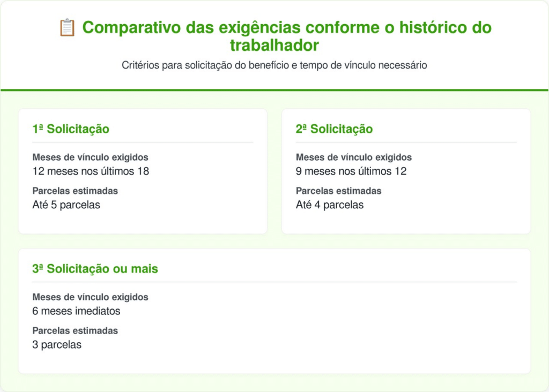Click 'Meses de vínculo exigidos' in 1ª Solicitação
The image size is (549, 392).
tap(90, 157)
